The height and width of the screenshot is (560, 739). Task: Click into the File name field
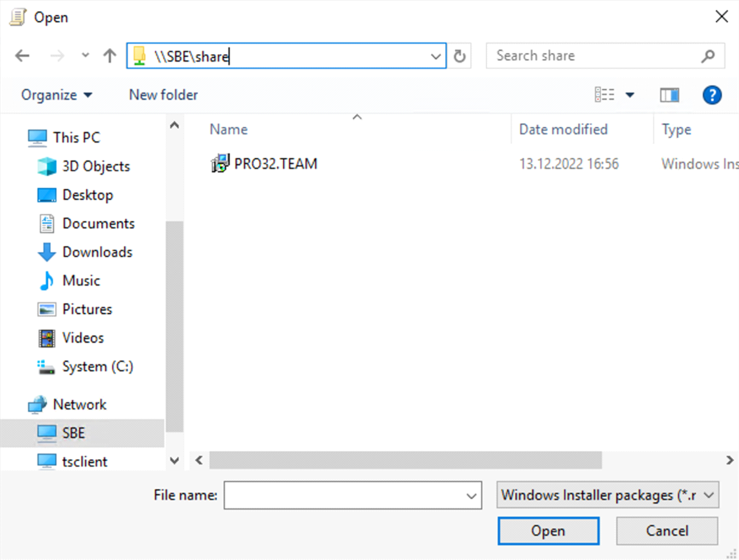(344, 495)
